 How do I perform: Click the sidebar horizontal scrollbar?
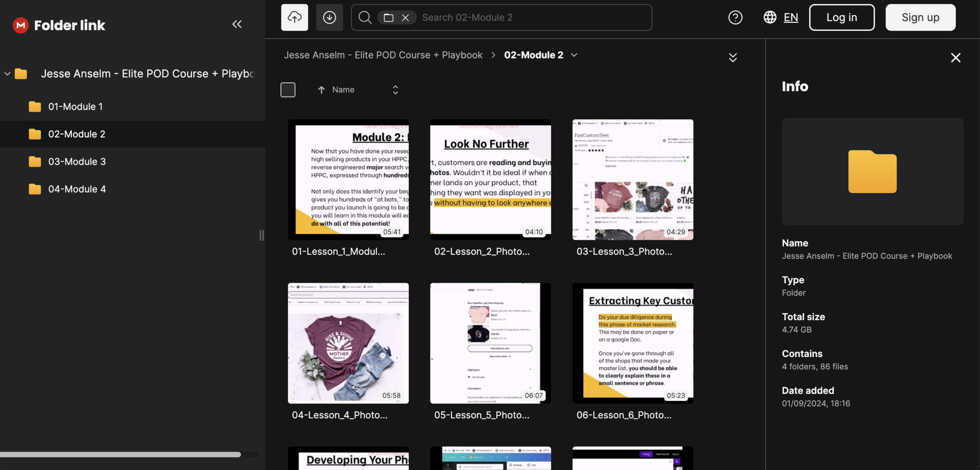120,455
